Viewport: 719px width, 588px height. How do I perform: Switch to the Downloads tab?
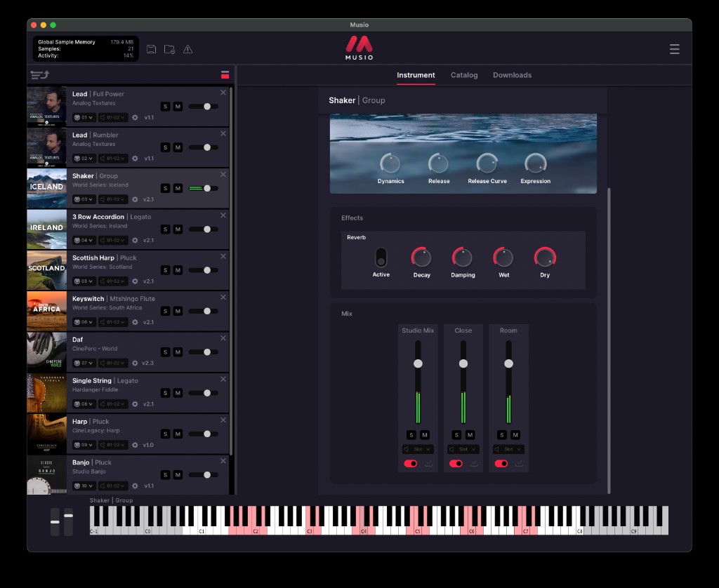tap(512, 75)
